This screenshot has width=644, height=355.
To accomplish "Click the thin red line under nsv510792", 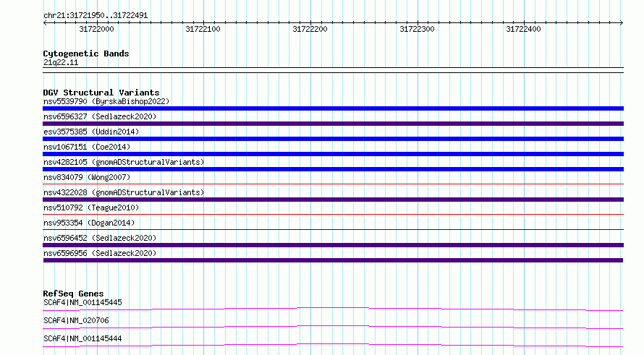I will tap(333, 214).
